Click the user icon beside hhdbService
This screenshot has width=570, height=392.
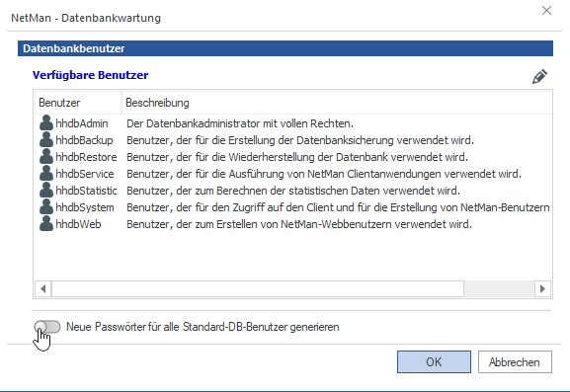point(46,173)
